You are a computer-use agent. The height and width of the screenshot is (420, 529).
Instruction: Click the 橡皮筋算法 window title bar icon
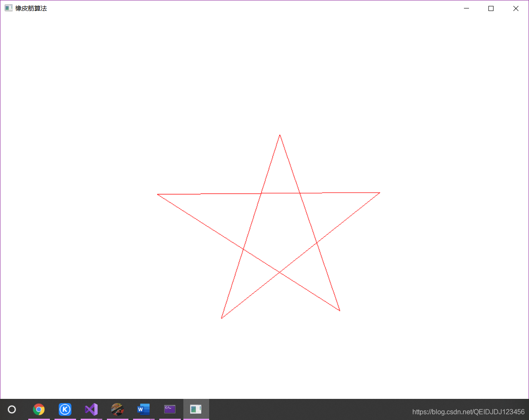[x=8, y=8]
